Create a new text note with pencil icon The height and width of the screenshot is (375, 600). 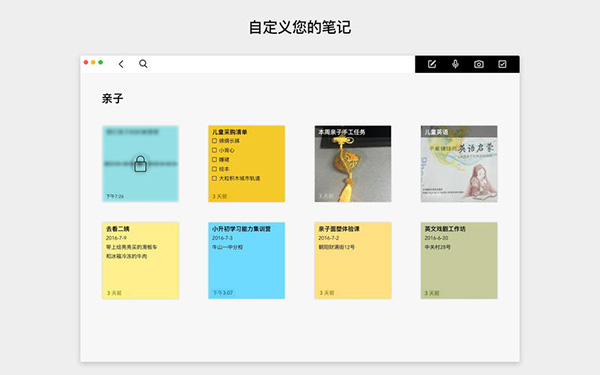[x=432, y=64]
